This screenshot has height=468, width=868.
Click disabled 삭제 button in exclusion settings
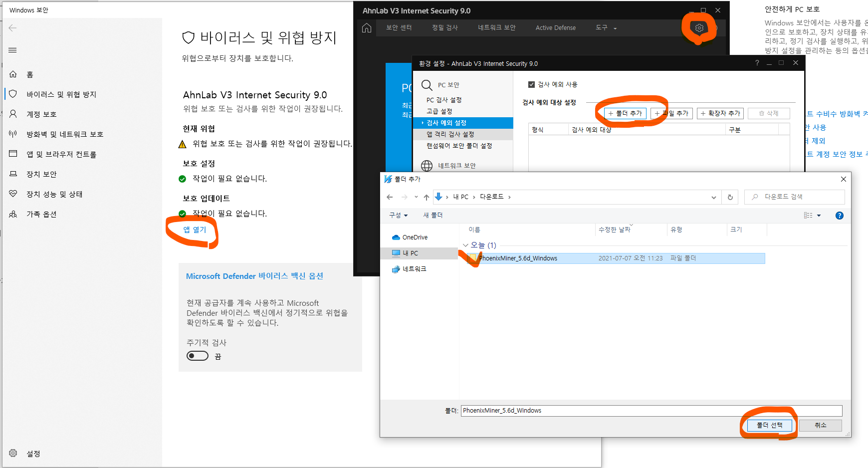769,113
